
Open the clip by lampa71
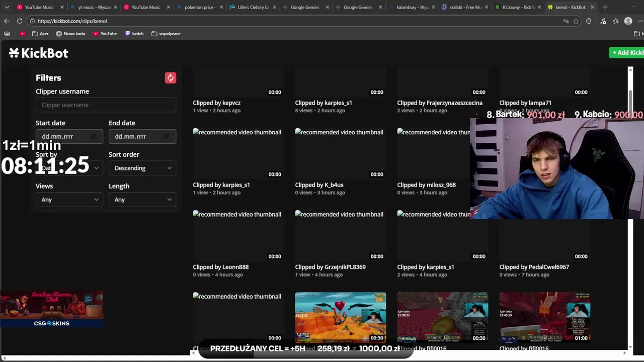(525, 103)
